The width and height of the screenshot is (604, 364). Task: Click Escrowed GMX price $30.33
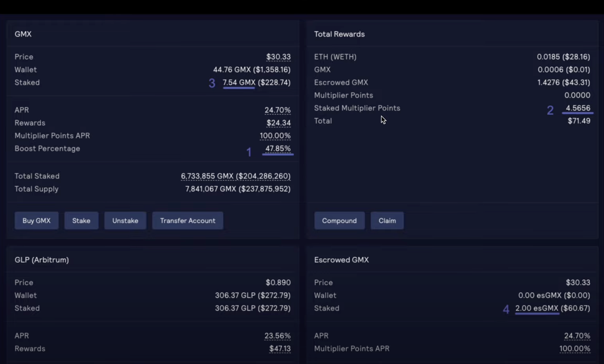tap(578, 282)
